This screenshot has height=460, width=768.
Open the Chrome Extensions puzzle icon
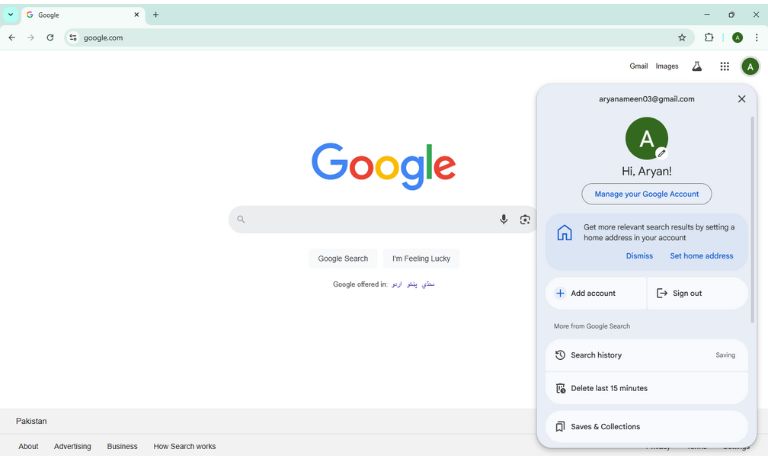point(709,38)
